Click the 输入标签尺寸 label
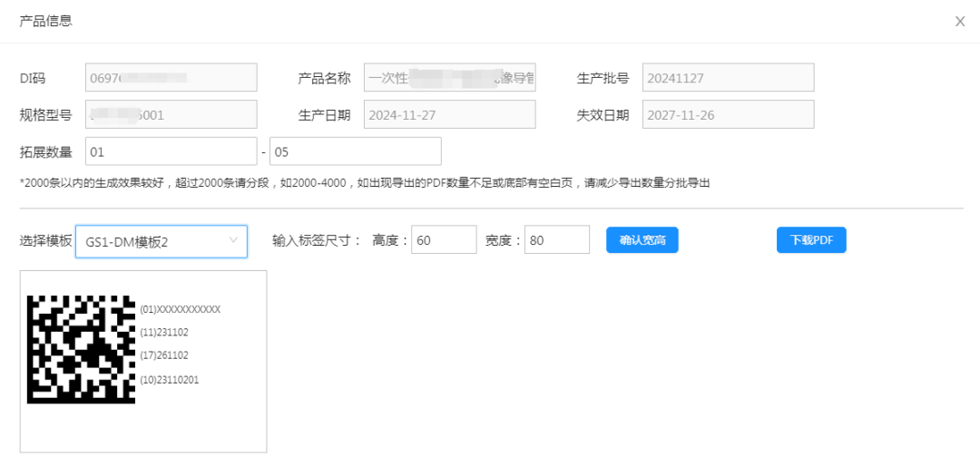Viewport: 980px width, 466px height. (x=317, y=240)
